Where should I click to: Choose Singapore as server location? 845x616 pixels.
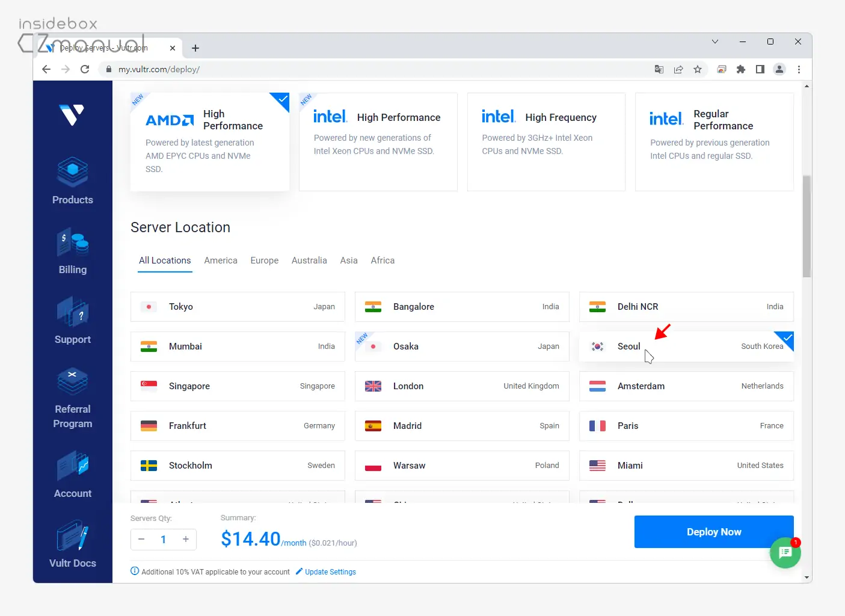(238, 386)
